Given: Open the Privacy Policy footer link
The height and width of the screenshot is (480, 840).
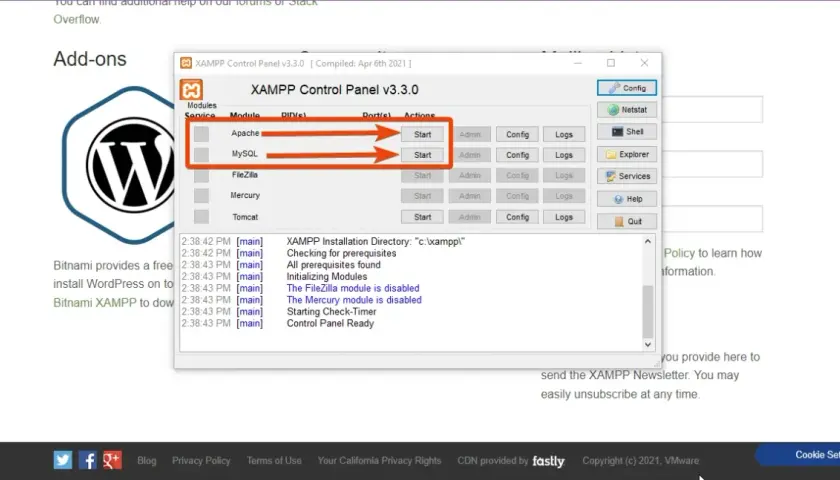Looking at the screenshot, I should [201, 461].
